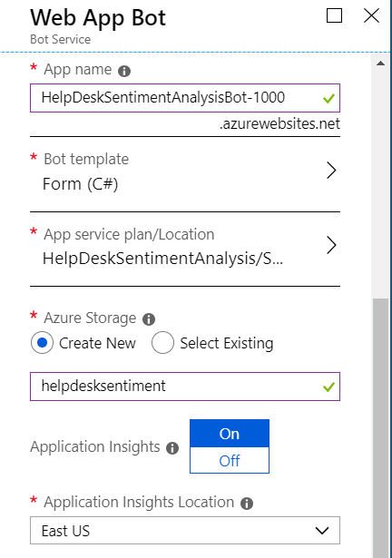Click the App name input field
Screen dimensions: 392x558
pyautogui.click(x=185, y=98)
